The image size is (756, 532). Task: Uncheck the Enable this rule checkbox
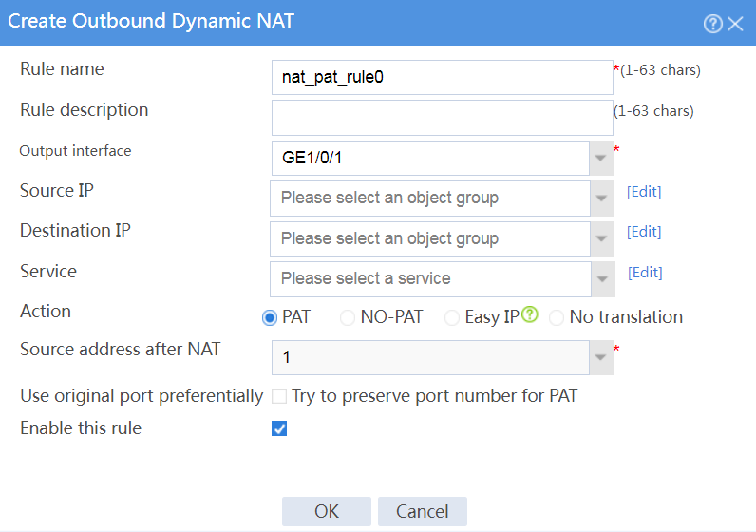coord(279,428)
